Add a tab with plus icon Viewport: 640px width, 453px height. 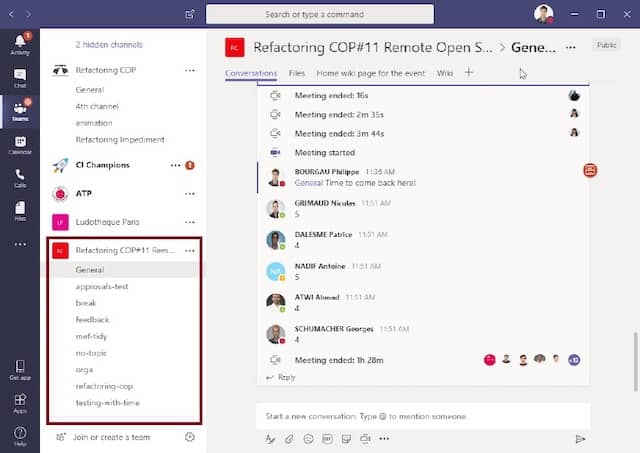point(469,73)
